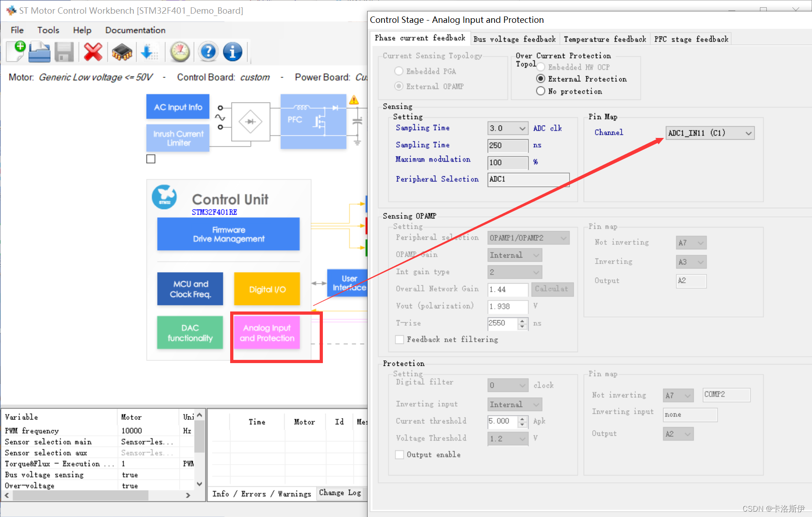
Task: Toggle Output enable checkbox
Action: pos(400,454)
